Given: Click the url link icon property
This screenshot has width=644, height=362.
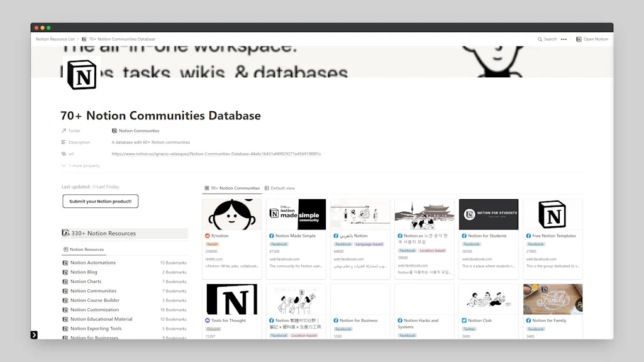Looking at the screenshot, I should pos(65,153).
